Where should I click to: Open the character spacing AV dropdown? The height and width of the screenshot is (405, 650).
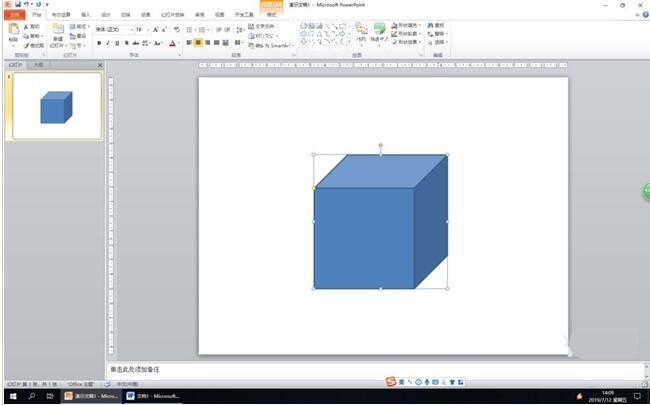click(x=146, y=43)
